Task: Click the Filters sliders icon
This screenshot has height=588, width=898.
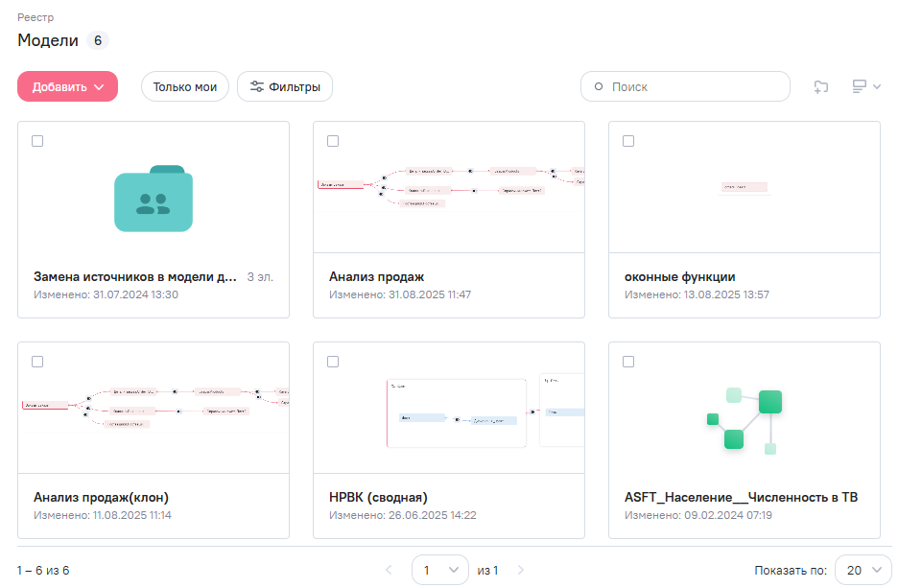Action: (x=257, y=87)
